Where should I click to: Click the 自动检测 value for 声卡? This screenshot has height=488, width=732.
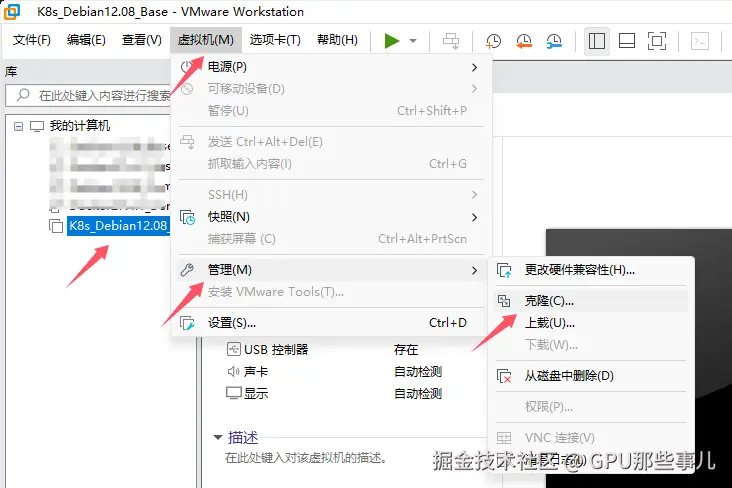pos(418,371)
